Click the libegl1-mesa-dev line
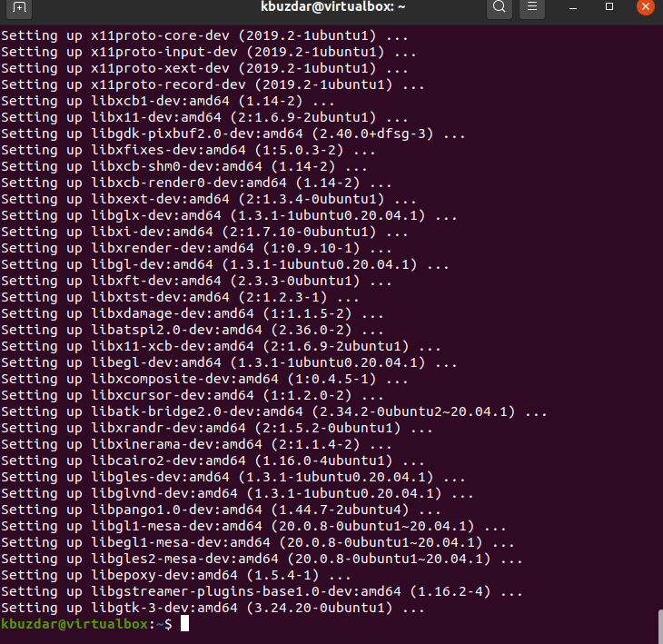Screen dimensions: 663x644 coord(258,542)
